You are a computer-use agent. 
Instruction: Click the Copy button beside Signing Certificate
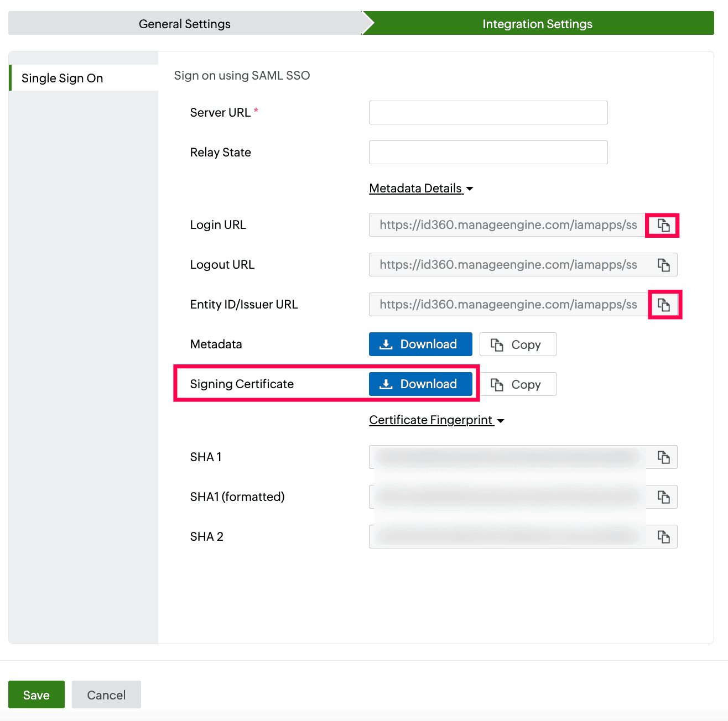coord(518,384)
